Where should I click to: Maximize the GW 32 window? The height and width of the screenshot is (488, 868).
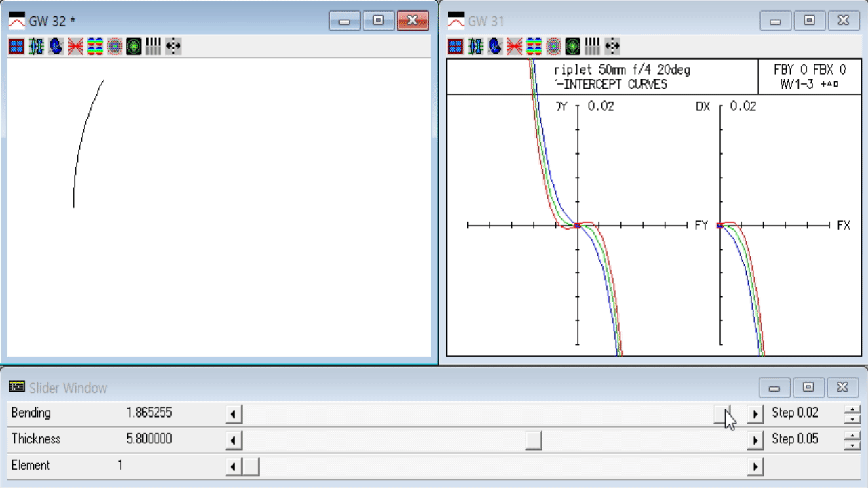coord(378,20)
